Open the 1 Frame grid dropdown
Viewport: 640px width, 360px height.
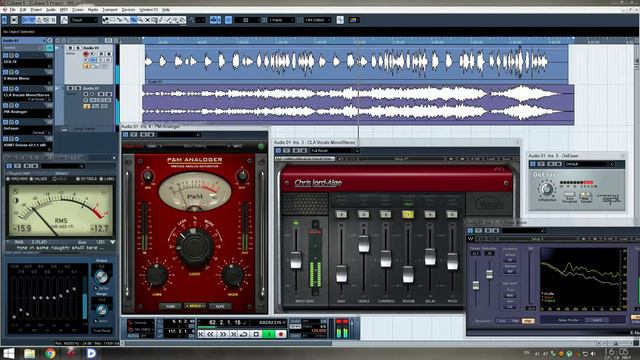(281, 20)
